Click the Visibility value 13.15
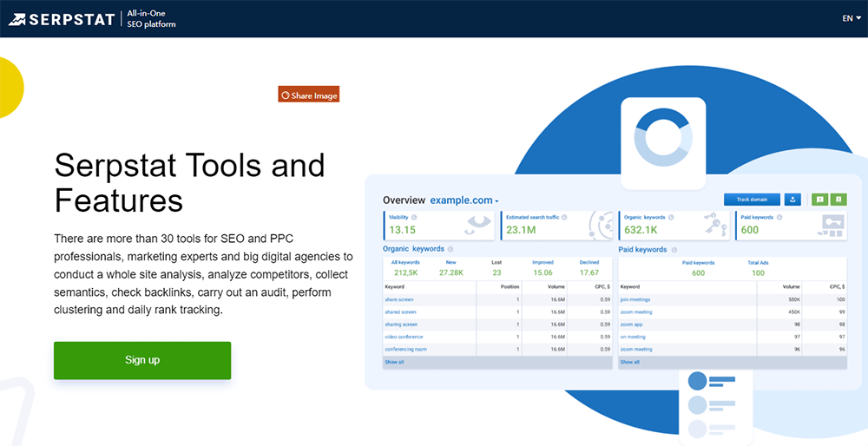 403,230
